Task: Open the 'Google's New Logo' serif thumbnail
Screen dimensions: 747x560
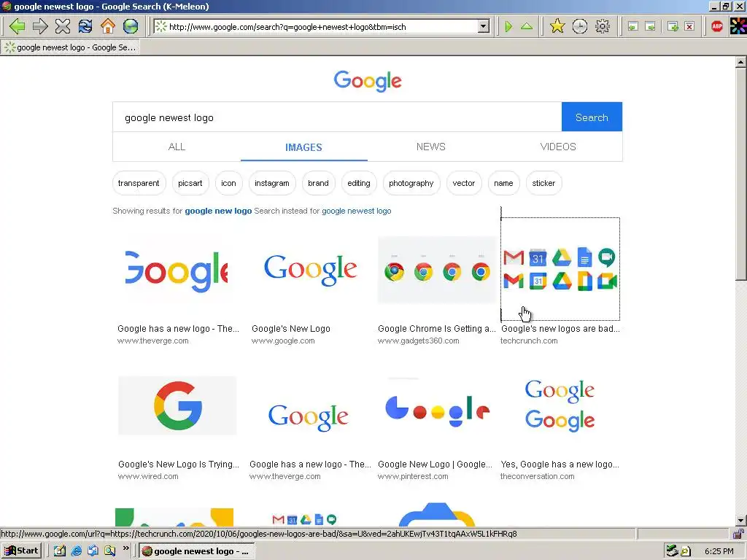Action: pyautogui.click(x=310, y=270)
